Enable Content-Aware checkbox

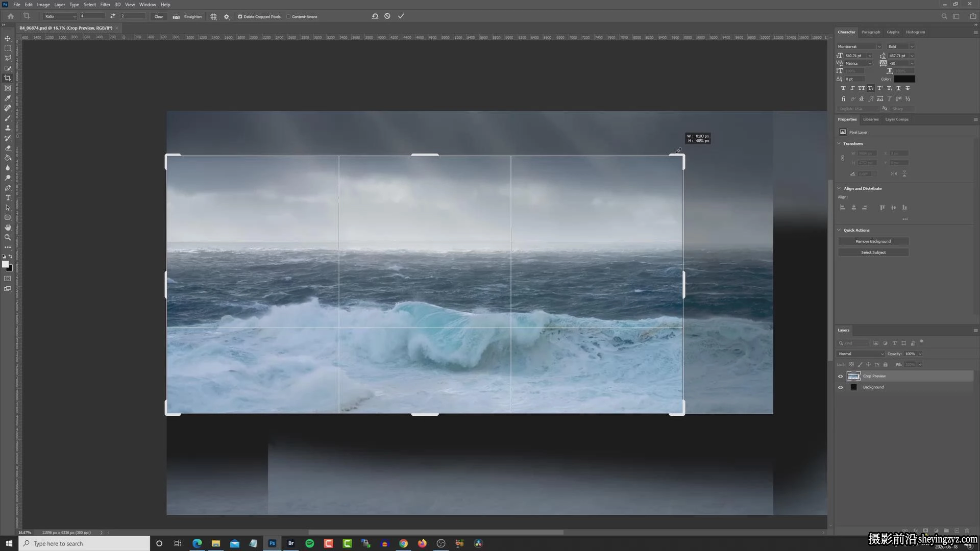pyautogui.click(x=288, y=17)
